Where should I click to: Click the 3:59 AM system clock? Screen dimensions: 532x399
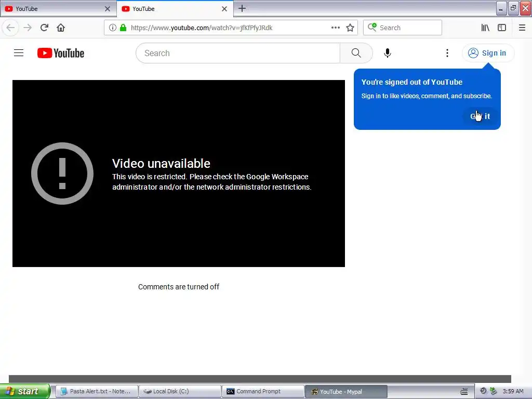click(x=513, y=391)
